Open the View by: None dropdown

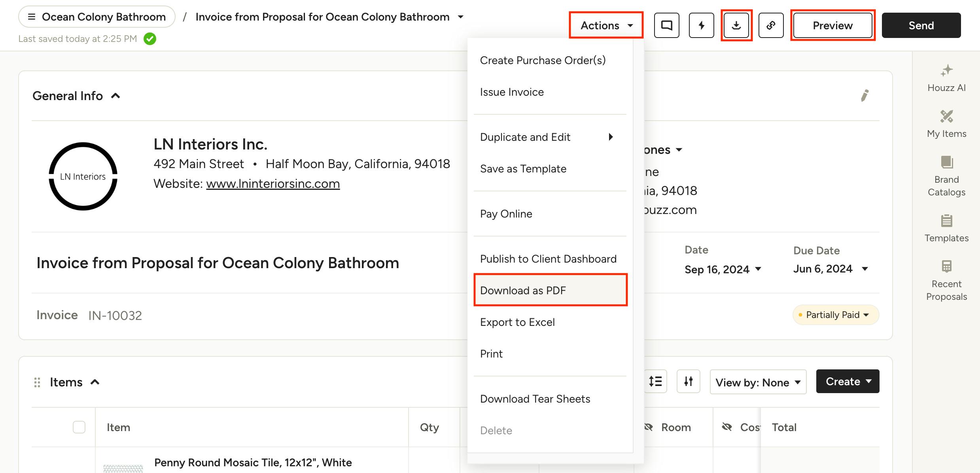(758, 382)
